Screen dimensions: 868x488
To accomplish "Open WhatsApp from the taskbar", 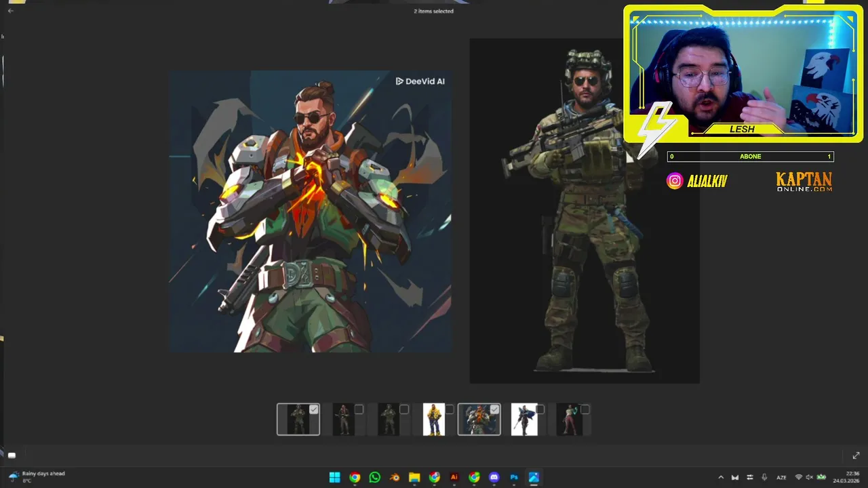I will [374, 477].
